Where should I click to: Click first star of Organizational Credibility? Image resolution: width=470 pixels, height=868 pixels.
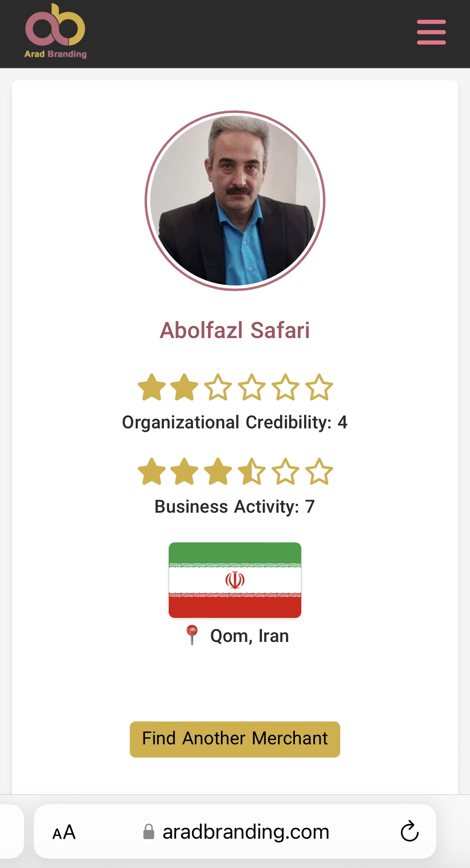(x=151, y=387)
